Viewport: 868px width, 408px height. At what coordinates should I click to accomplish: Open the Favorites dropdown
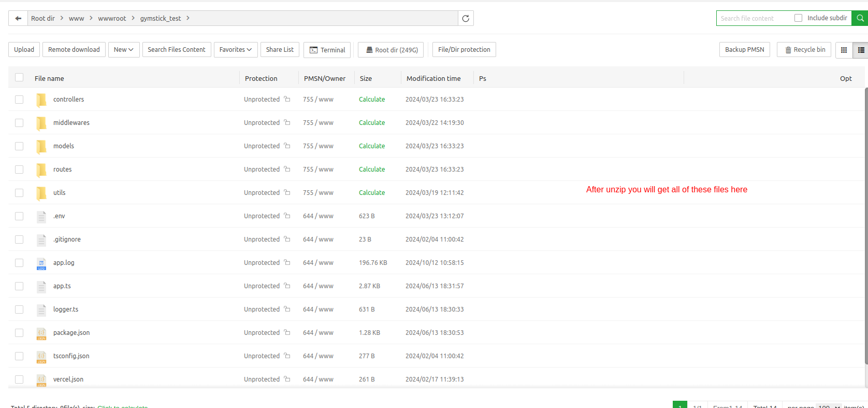[x=235, y=50]
